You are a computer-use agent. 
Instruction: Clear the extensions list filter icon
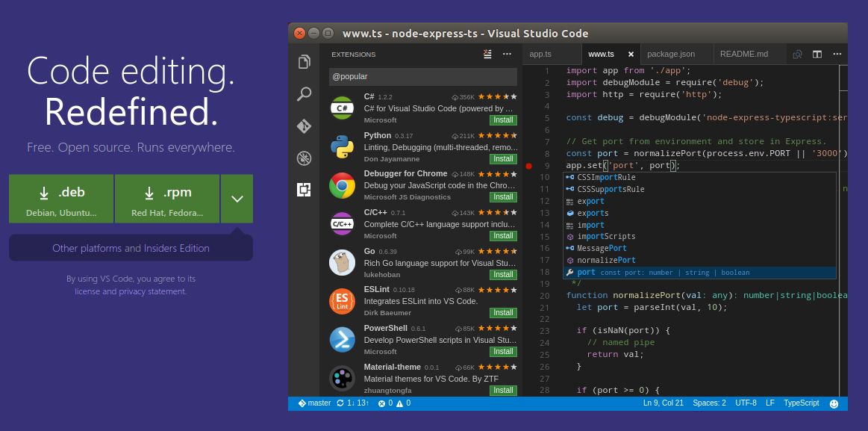coord(487,54)
